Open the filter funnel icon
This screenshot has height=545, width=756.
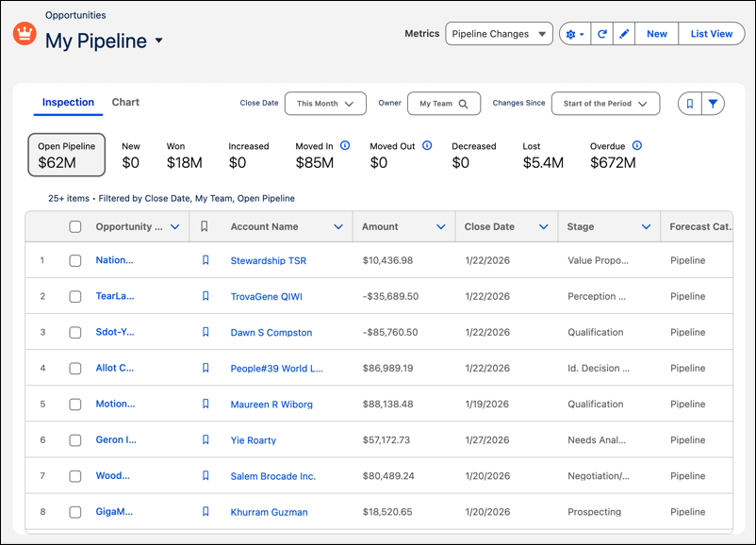point(713,104)
